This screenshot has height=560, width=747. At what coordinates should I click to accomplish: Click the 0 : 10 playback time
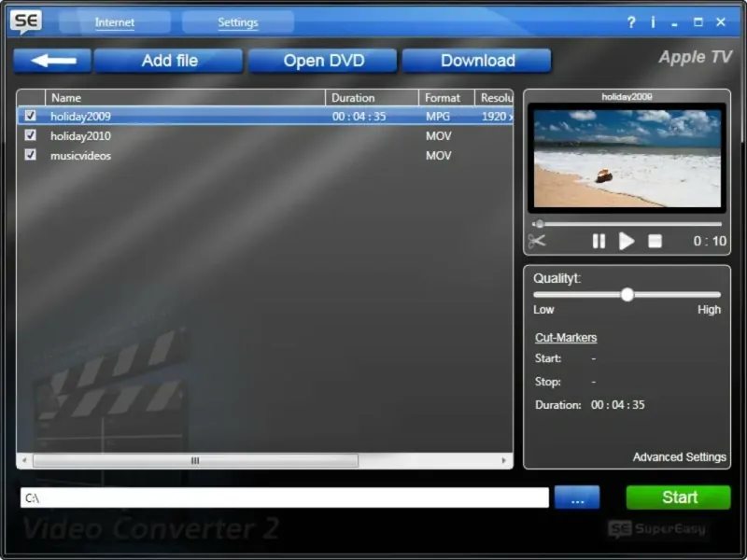[x=710, y=241]
